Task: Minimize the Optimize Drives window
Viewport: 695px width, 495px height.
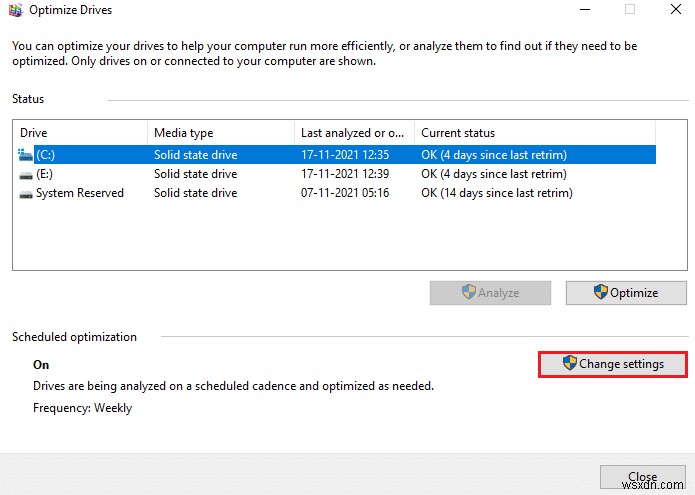Action: coord(585,9)
